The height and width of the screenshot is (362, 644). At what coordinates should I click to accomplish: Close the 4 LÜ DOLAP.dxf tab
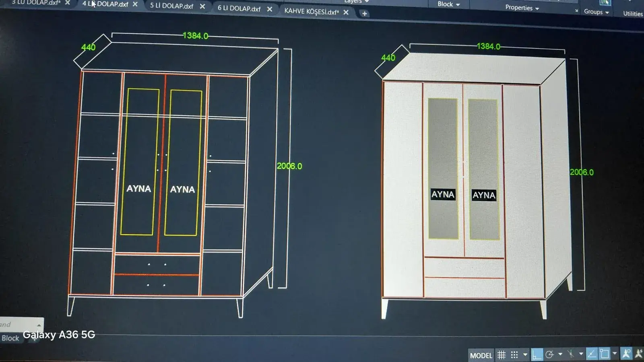(x=135, y=4)
